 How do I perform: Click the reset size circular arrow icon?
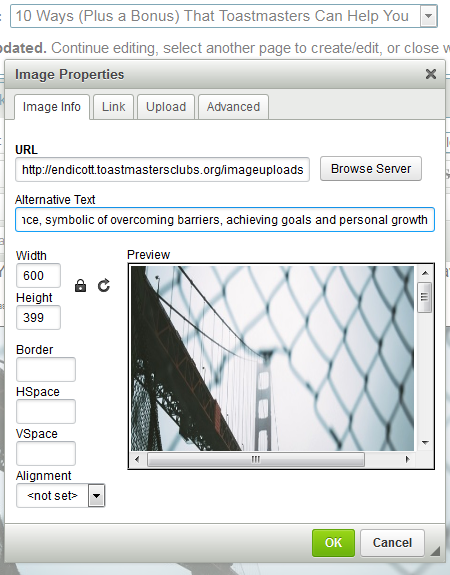point(104,285)
